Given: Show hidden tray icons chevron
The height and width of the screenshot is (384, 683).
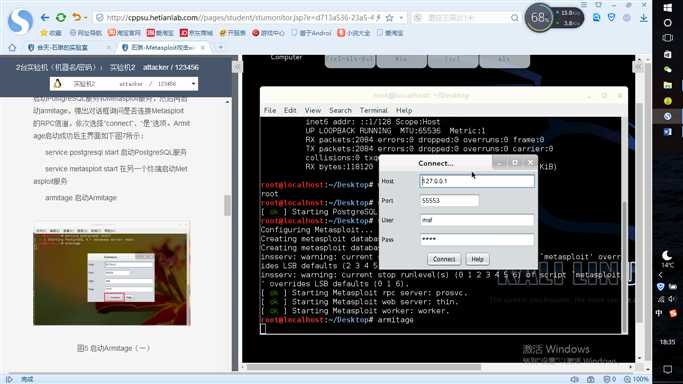Looking at the screenshot, I should coord(660,275).
